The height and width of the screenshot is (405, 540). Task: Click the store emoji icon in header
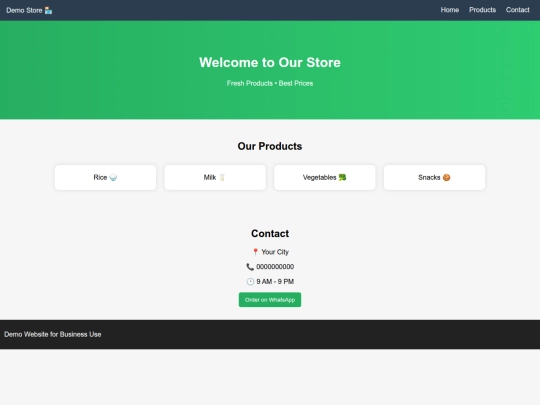49,11
